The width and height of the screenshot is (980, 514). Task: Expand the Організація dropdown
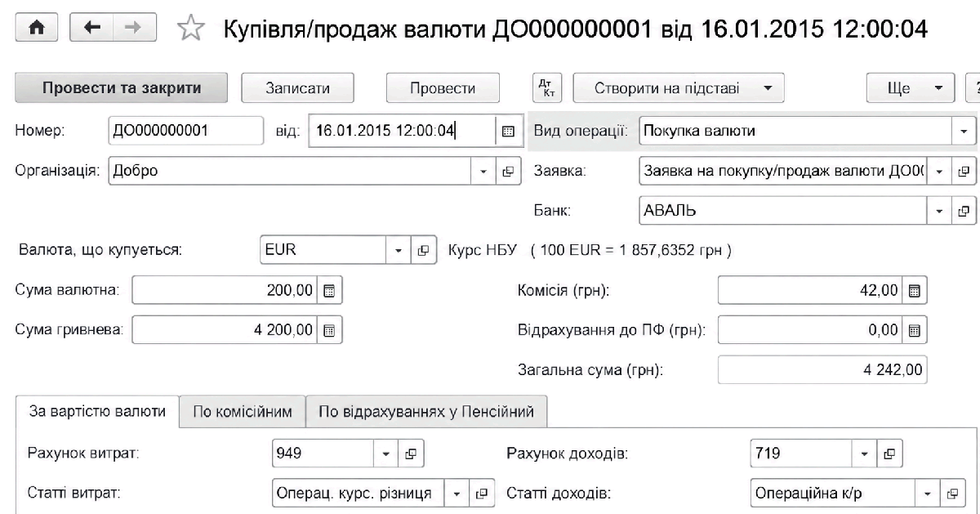coord(483,172)
